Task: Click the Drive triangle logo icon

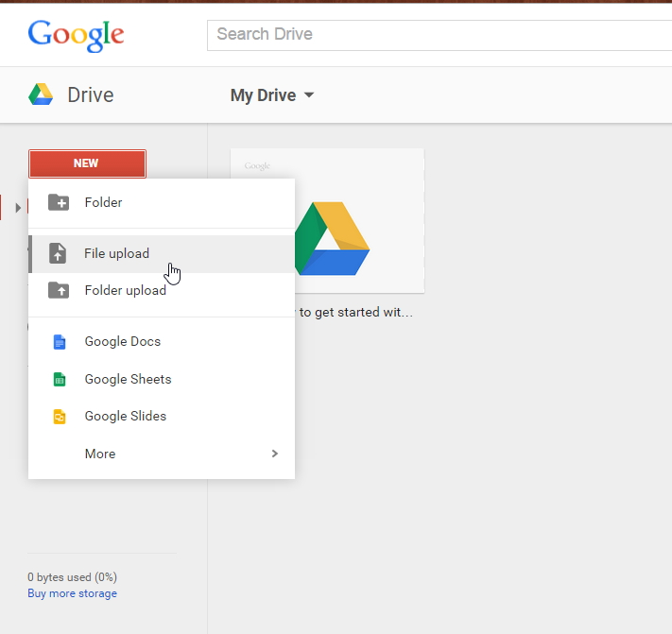Action: (41, 94)
